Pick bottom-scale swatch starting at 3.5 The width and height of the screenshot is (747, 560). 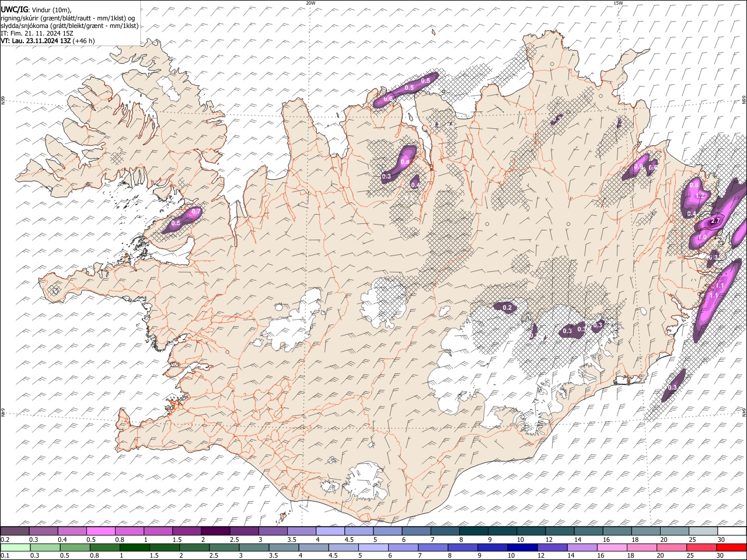[x=284, y=547]
